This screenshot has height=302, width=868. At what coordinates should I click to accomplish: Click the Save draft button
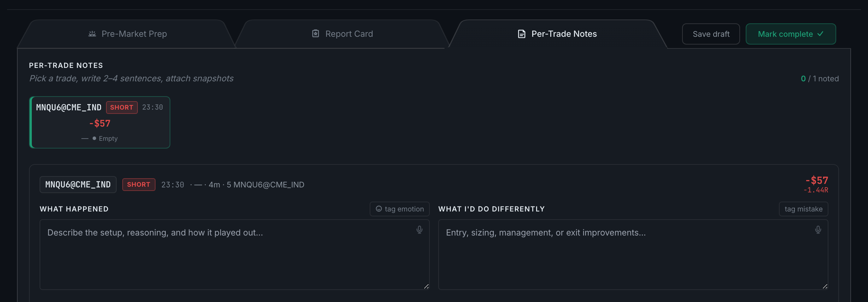[711, 34]
